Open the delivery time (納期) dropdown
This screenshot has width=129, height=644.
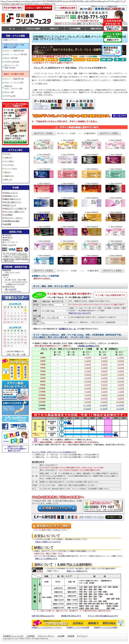click(x=54, y=301)
